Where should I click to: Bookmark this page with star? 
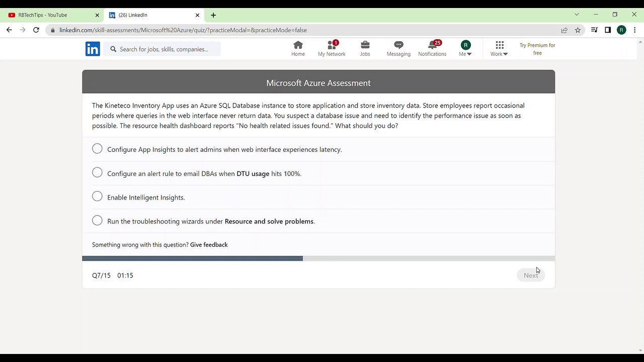pyautogui.click(x=578, y=30)
